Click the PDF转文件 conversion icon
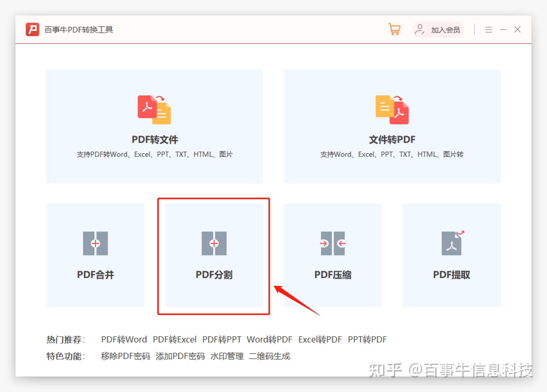 pos(154,110)
